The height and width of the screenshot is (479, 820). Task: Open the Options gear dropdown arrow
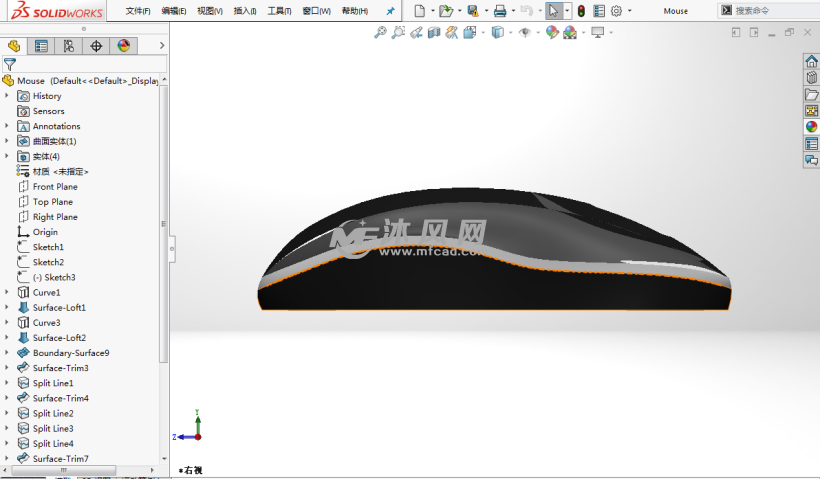click(x=629, y=10)
